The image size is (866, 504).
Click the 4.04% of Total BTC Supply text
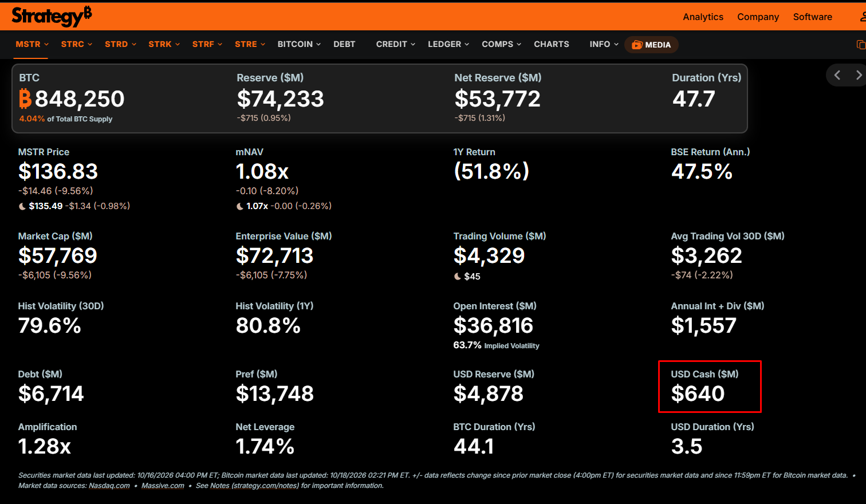point(66,119)
